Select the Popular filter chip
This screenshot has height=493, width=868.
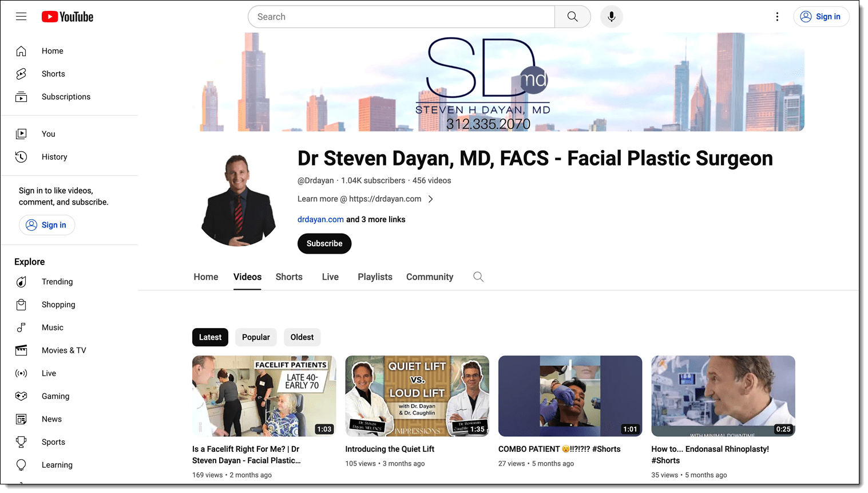click(256, 337)
